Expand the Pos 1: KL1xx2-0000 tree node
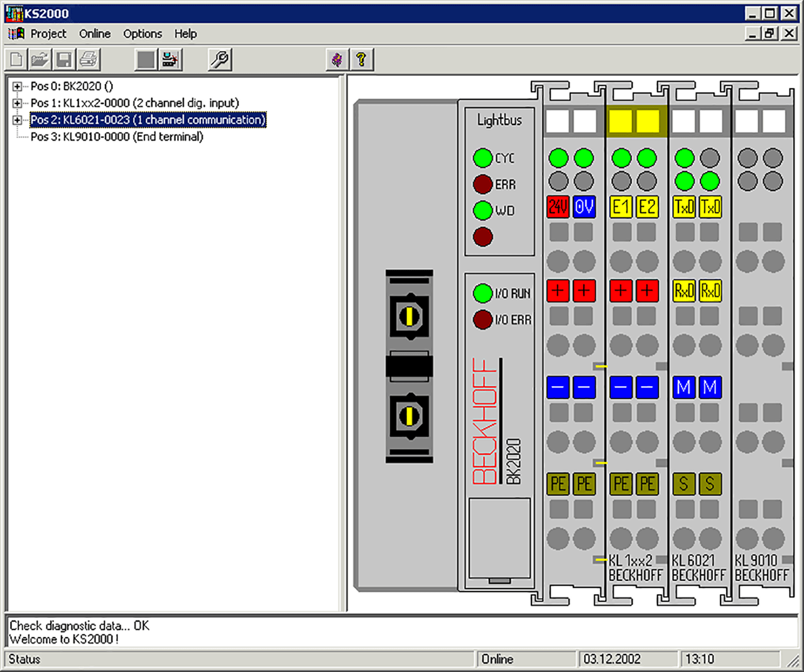This screenshot has width=804, height=672. 18,103
